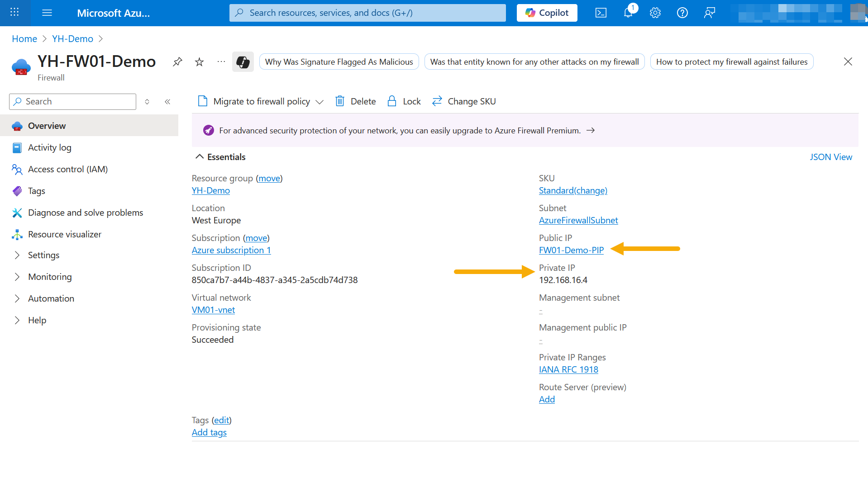Open the notifications bell
Screen dimensions: 868x482
tap(628, 13)
